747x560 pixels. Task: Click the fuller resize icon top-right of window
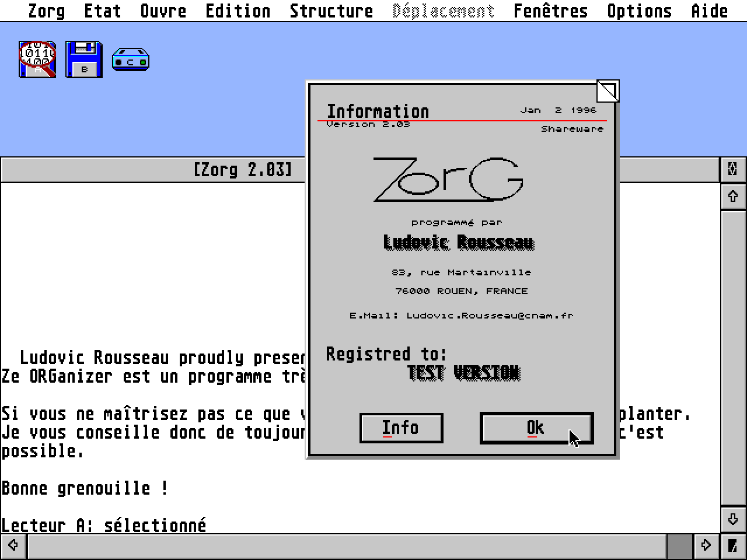(734, 169)
